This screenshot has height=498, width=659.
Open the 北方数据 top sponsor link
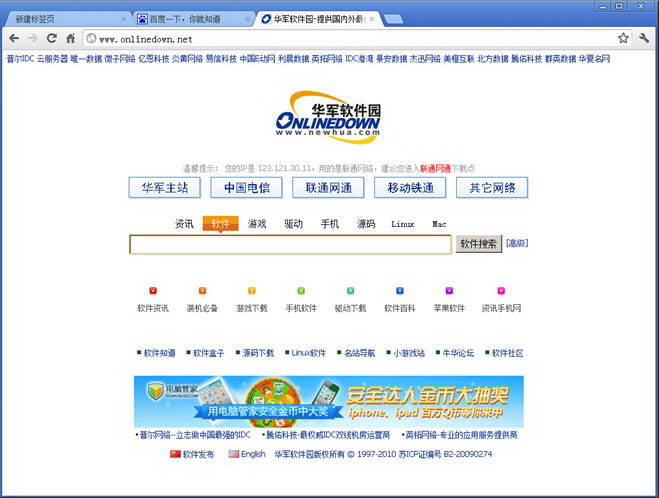click(x=493, y=59)
